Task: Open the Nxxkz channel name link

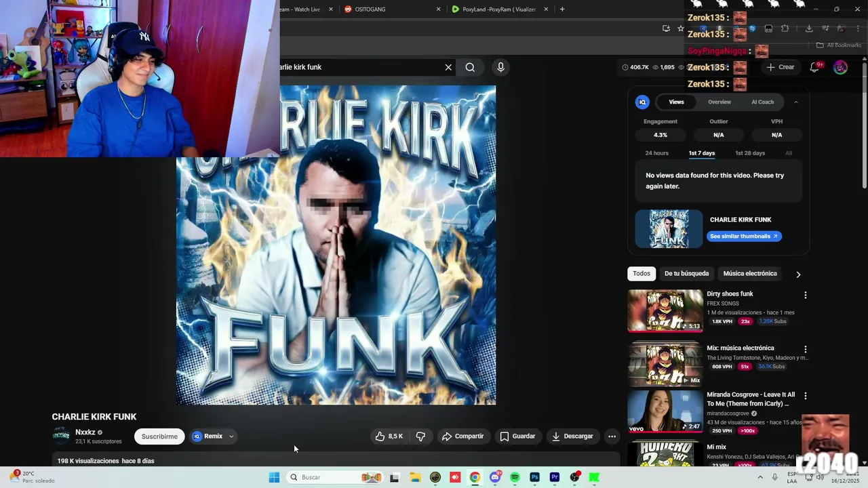Action: point(85,432)
